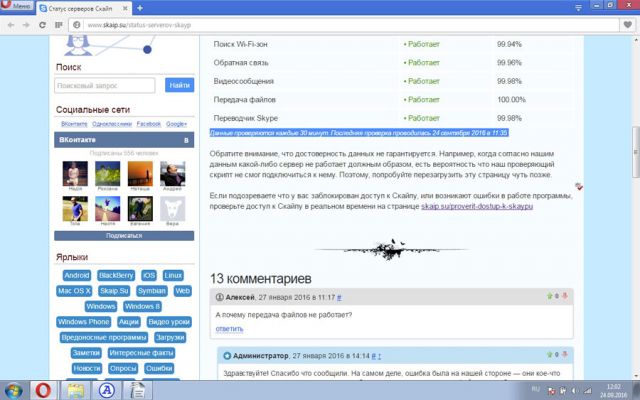Click the Подписаться button

(124, 236)
